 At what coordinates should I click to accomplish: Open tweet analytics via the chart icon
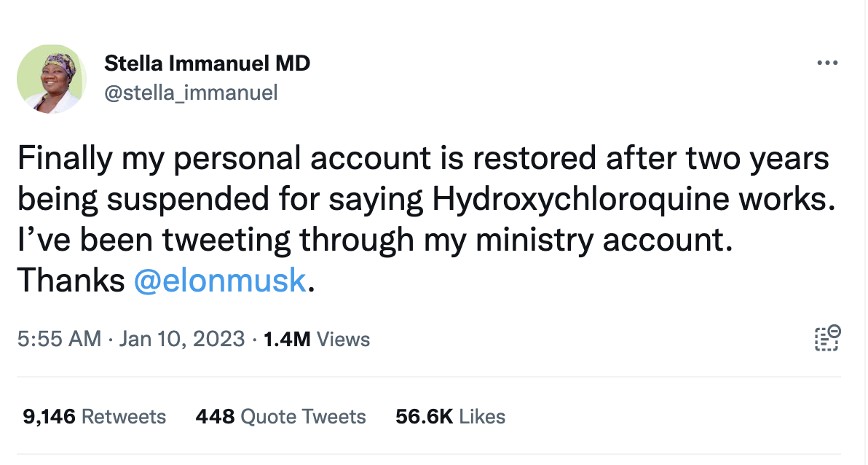[826, 338]
